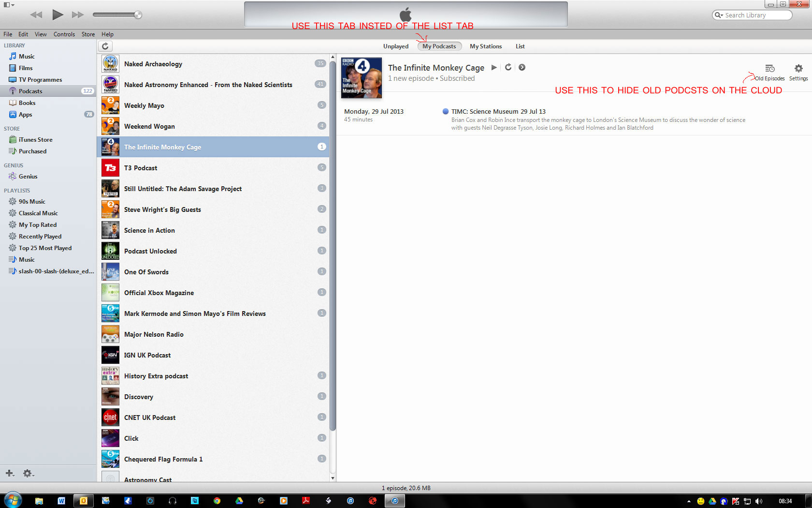
Task: Open the View menu
Action: (x=41, y=34)
